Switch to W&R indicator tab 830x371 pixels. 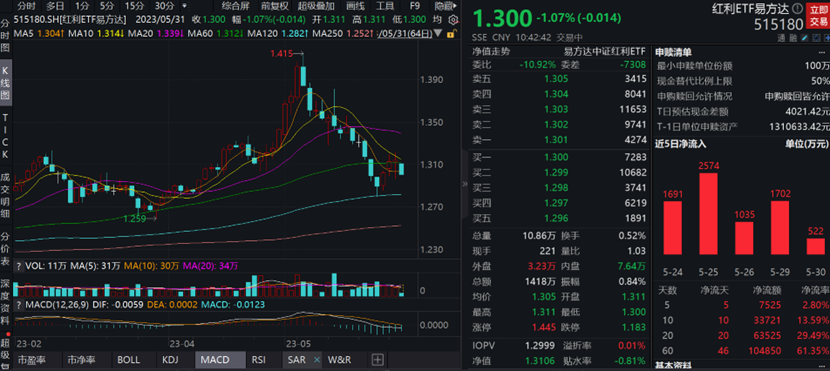338,360
